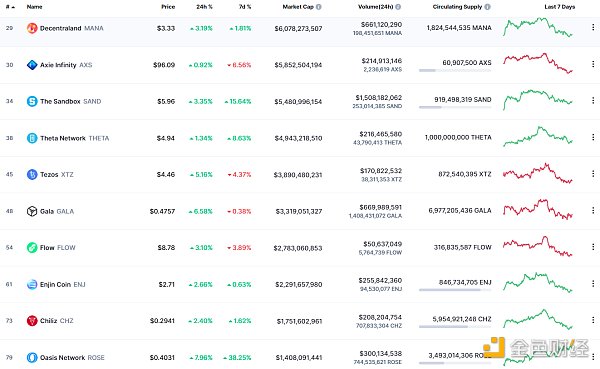This screenshot has height=369, width=600.
Task: Click the Theta Network coin logo
Action: pos(32,138)
